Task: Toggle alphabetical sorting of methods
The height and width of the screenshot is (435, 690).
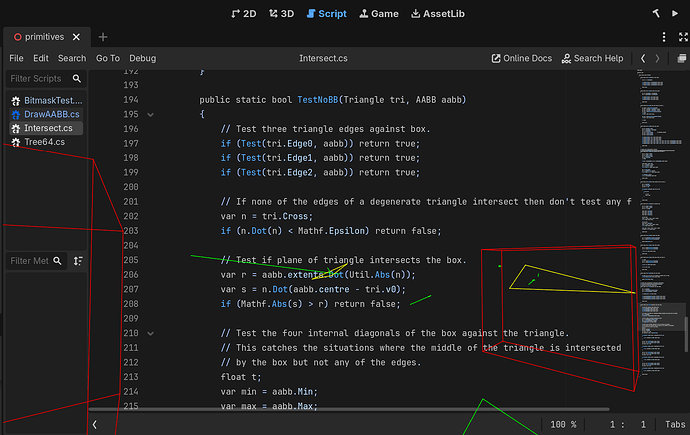Action: [78, 261]
